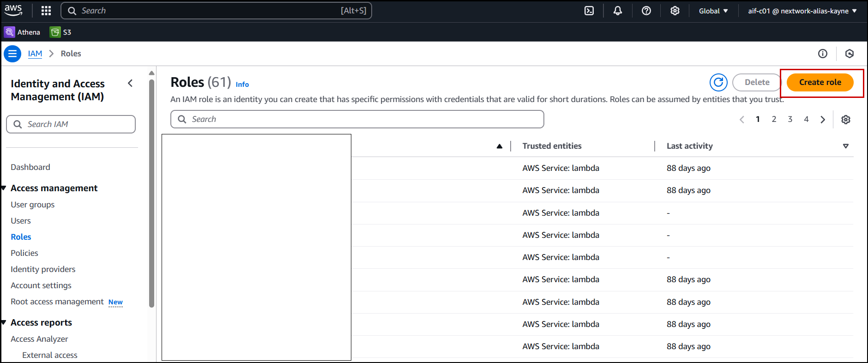The image size is (868, 363).
Task: Open Users in sidebar
Action: [x=21, y=221]
